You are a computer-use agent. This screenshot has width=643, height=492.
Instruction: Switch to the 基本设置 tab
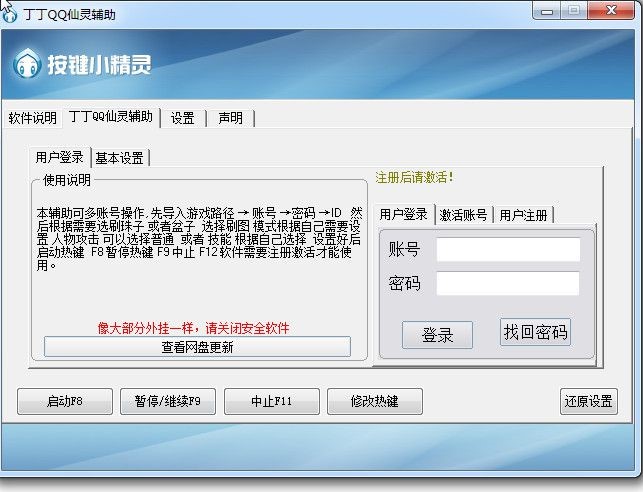tap(119, 158)
